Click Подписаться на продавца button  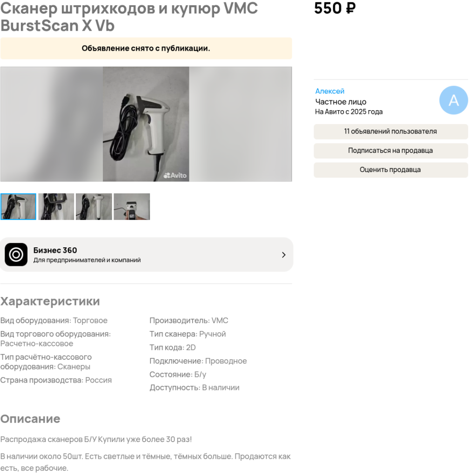point(391,151)
